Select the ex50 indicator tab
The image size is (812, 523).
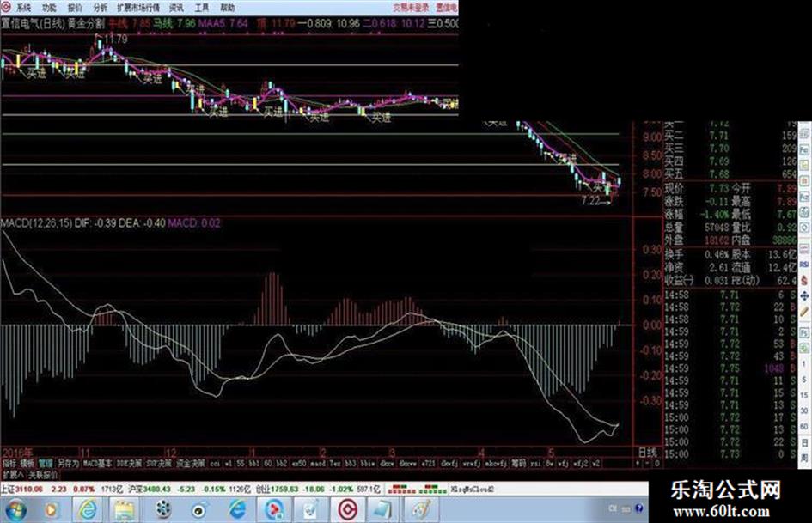[299, 464]
